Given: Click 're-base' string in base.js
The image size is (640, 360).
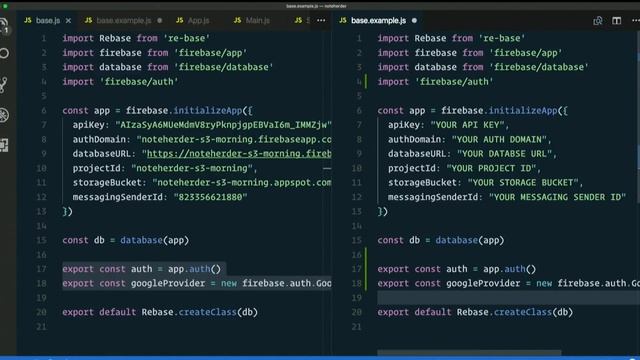Looking at the screenshot, I should tap(187, 38).
